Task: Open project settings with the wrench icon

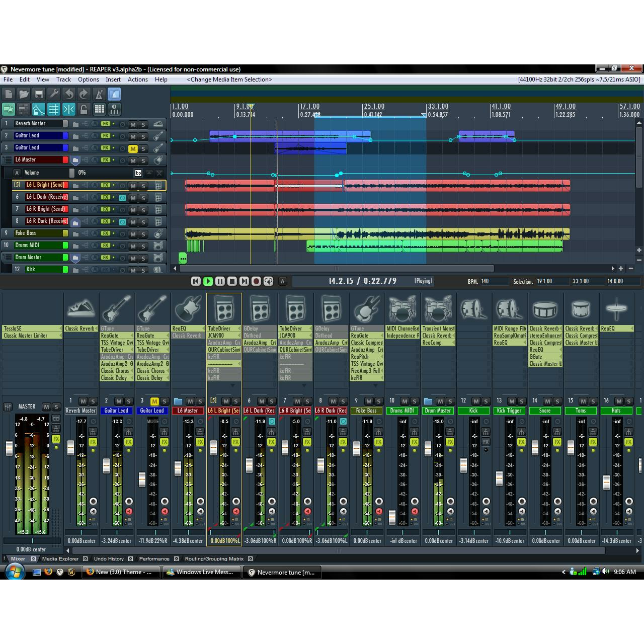Action: point(54,94)
